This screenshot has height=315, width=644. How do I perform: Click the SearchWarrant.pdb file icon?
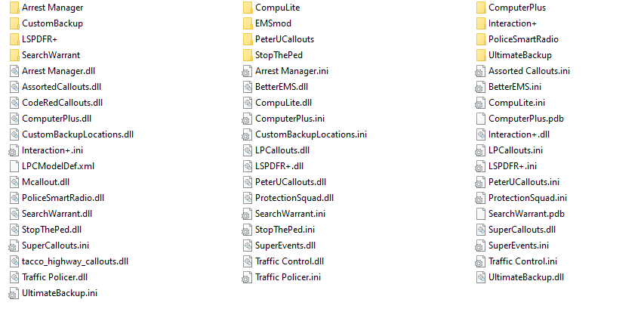click(x=481, y=214)
